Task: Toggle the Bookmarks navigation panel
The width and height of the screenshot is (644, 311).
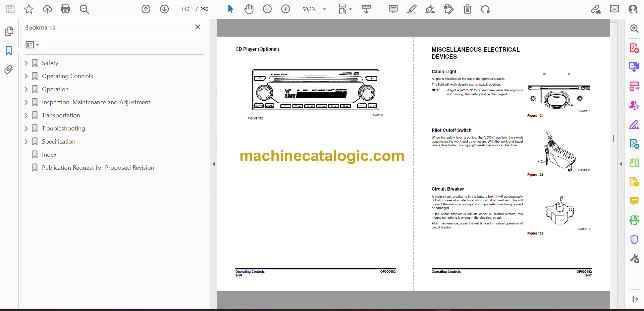Action: coord(9,51)
